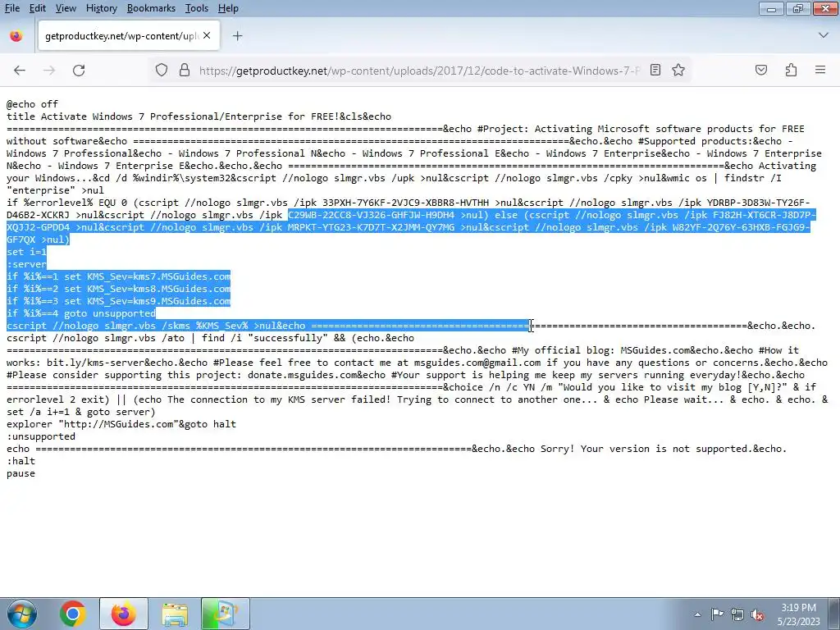Click the 'goto unsupported' line
840x630 pixels.
tap(81, 313)
